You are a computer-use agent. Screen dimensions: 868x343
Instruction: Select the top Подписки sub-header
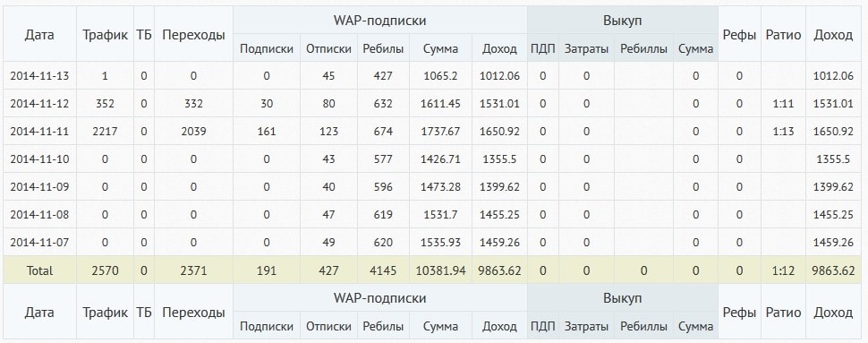(x=267, y=48)
